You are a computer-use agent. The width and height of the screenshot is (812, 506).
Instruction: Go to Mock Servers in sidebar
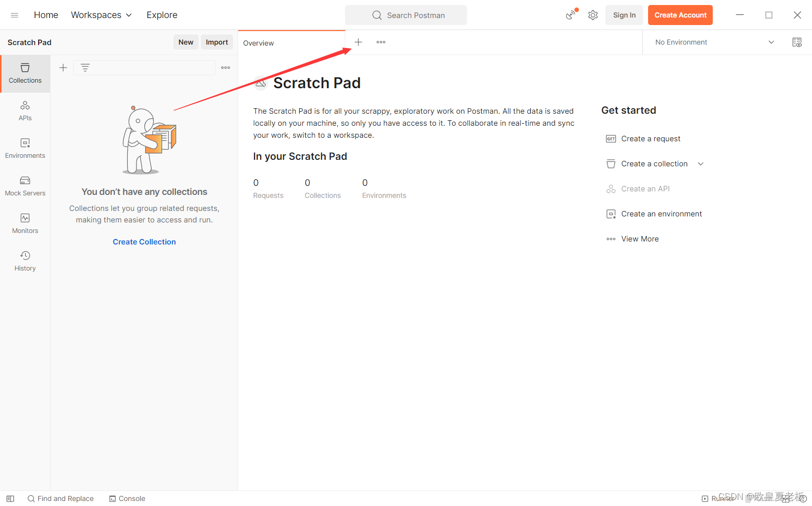click(25, 186)
